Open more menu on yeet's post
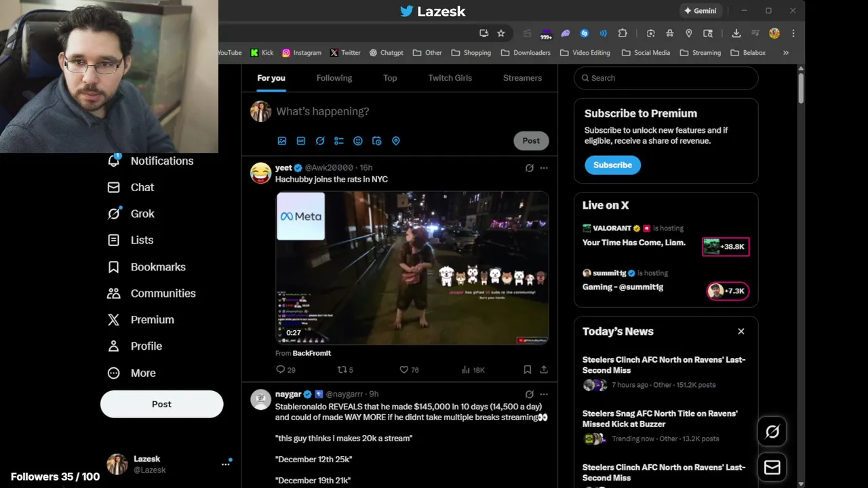The width and height of the screenshot is (868, 488). [x=544, y=168]
